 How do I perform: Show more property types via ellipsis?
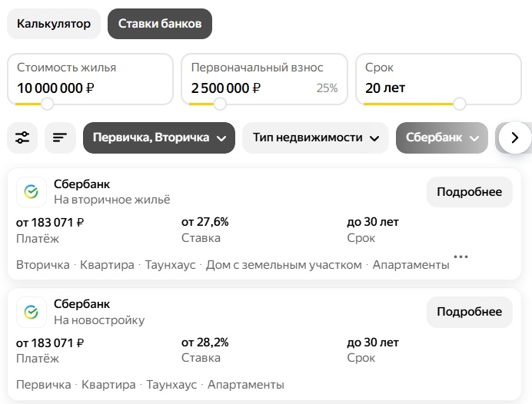point(461,257)
